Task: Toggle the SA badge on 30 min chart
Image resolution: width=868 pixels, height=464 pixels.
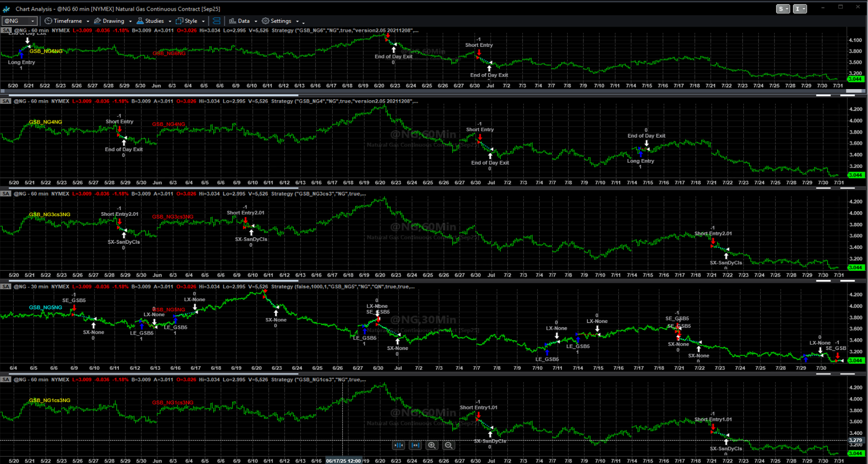Action: pyautogui.click(x=6, y=286)
